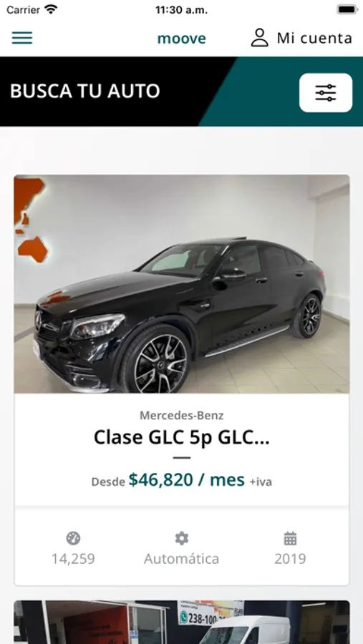This screenshot has height=644, width=363.
Task: Open Mi cuenta account page
Action: tap(301, 38)
